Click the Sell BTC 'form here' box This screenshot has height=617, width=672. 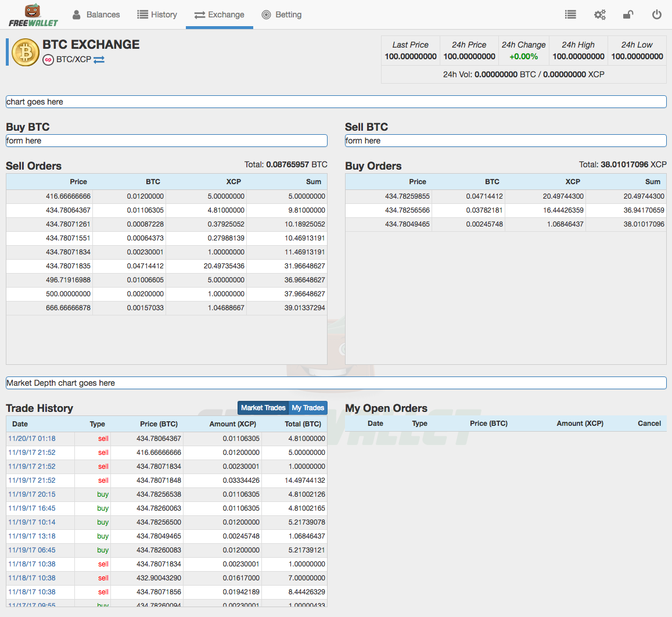click(x=506, y=141)
